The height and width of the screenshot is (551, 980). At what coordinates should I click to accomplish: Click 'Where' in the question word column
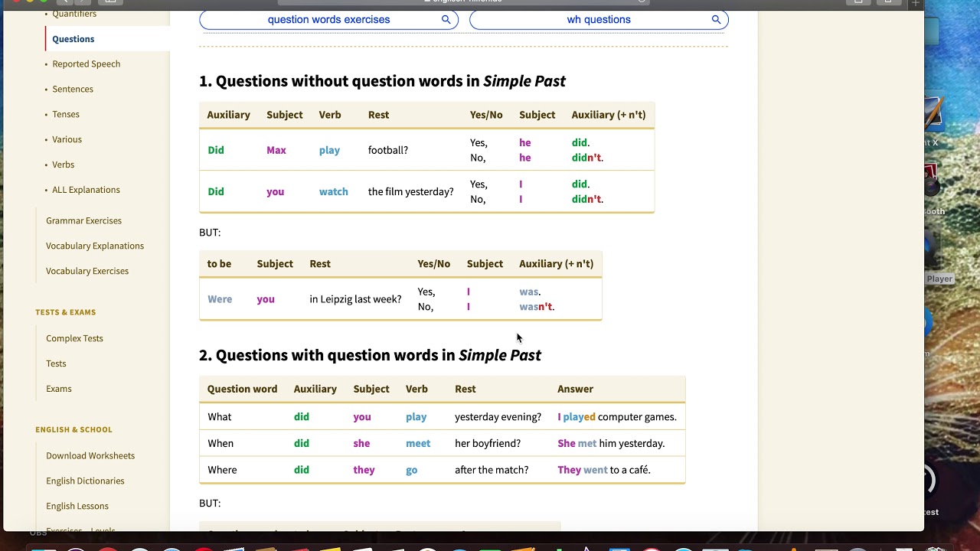(x=222, y=470)
